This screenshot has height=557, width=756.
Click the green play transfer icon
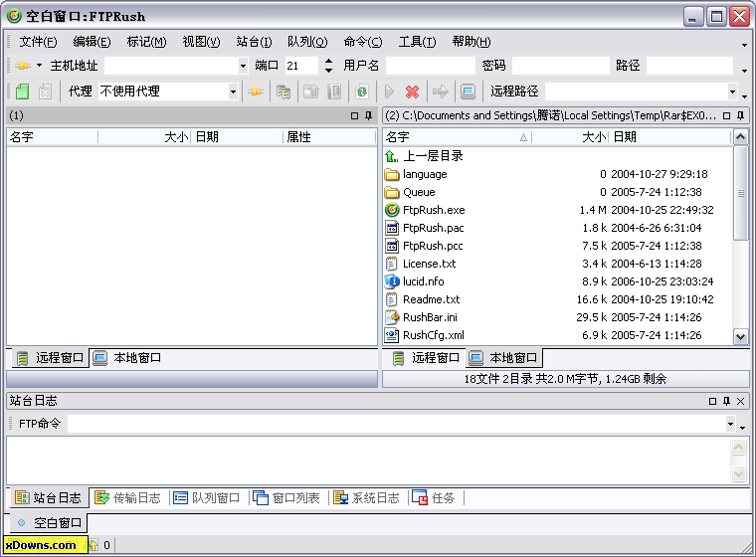pos(389,92)
